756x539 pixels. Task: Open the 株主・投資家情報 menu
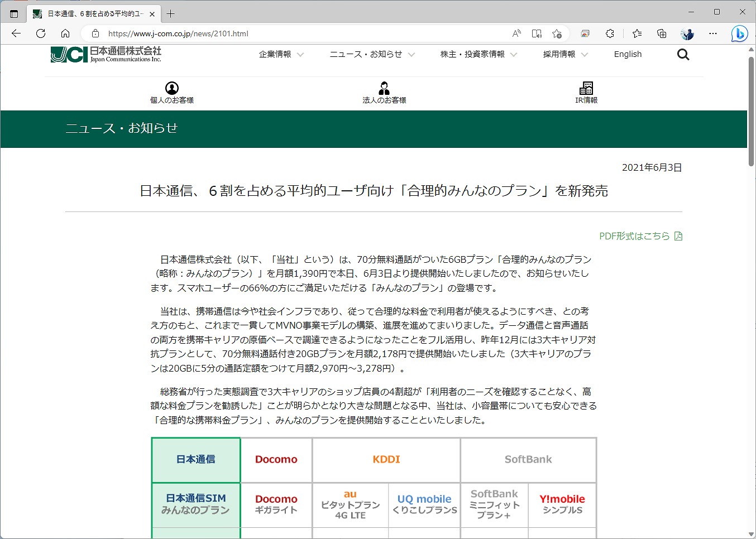click(x=472, y=54)
